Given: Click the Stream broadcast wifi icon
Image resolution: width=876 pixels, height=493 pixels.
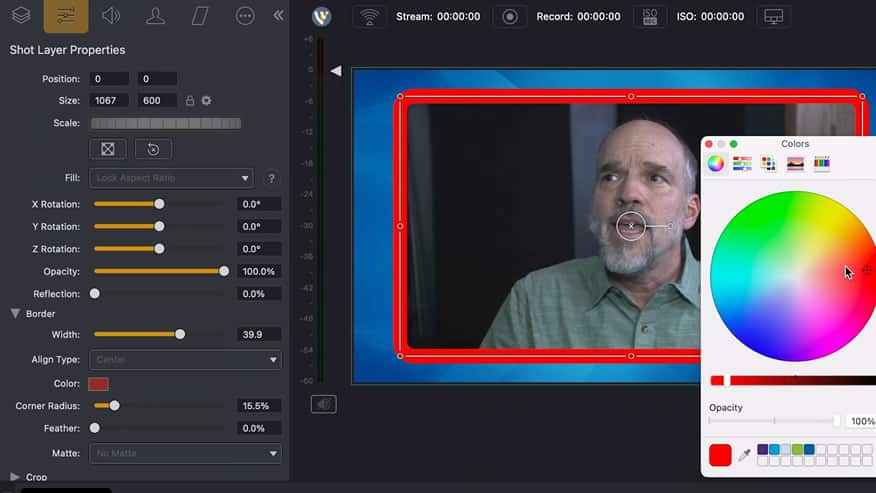Looking at the screenshot, I should [370, 17].
